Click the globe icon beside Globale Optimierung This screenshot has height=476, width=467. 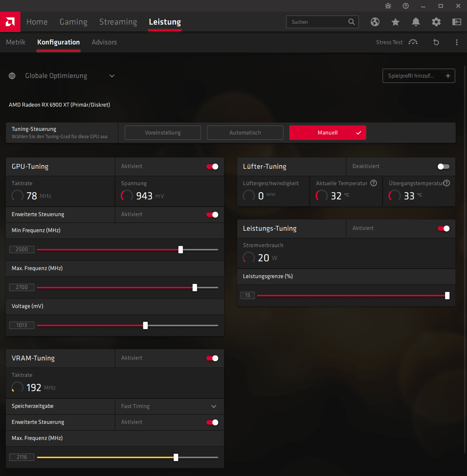click(x=12, y=76)
